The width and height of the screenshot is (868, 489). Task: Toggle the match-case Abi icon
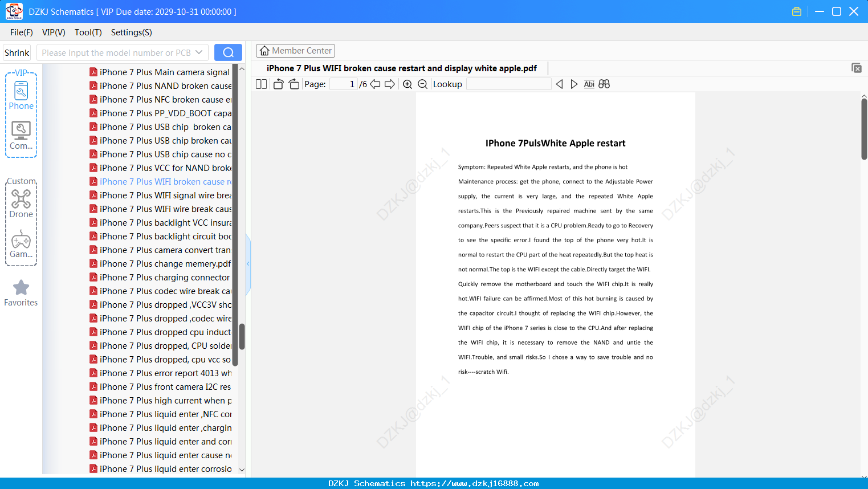pyautogui.click(x=589, y=84)
